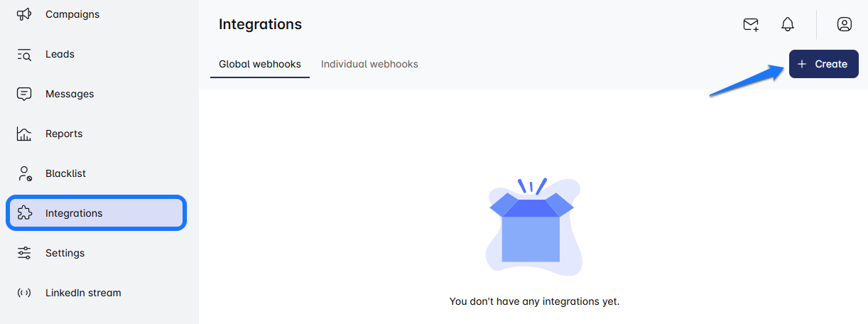Select the Global webhooks tab
This screenshot has width=868, height=324.
[260, 64]
